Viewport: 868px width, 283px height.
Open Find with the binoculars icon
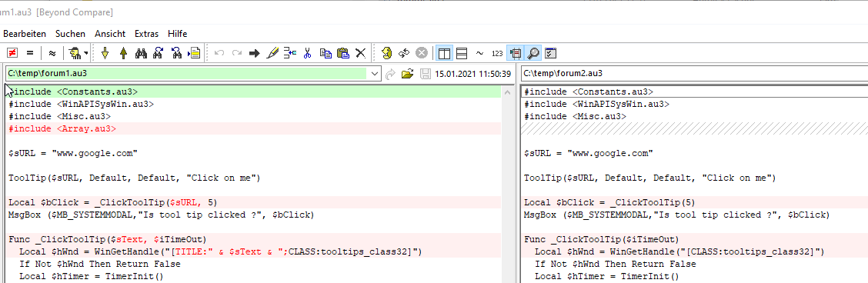pyautogui.click(x=141, y=53)
